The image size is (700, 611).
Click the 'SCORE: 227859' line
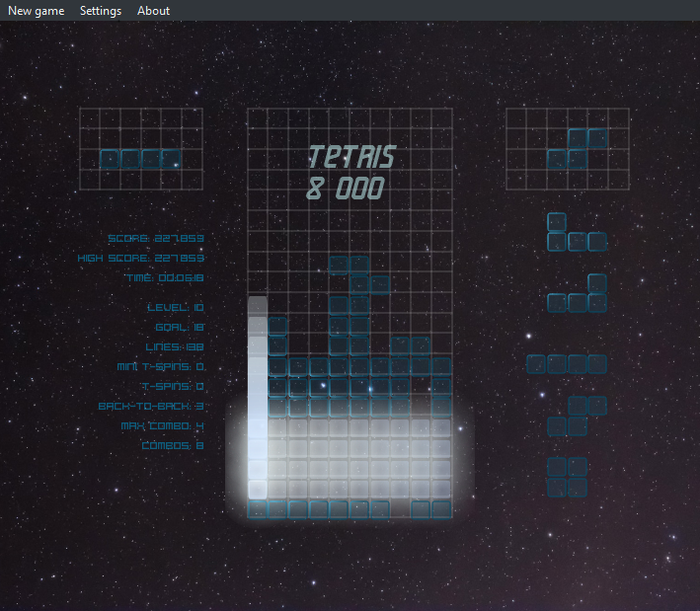pos(156,238)
